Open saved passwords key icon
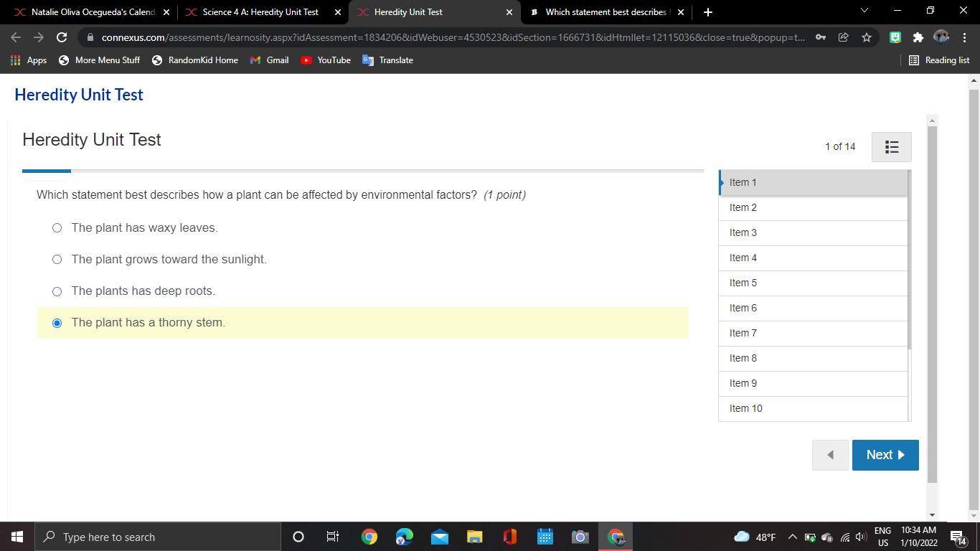This screenshot has height=551, width=980. 820,37
